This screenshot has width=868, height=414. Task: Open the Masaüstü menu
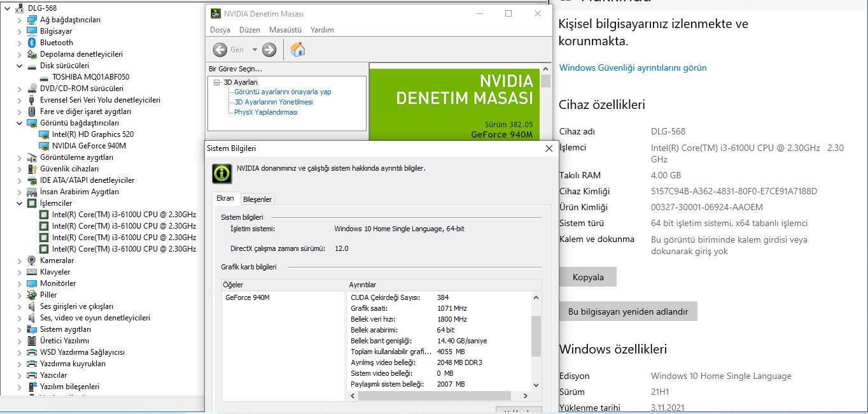pyautogui.click(x=285, y=30)
